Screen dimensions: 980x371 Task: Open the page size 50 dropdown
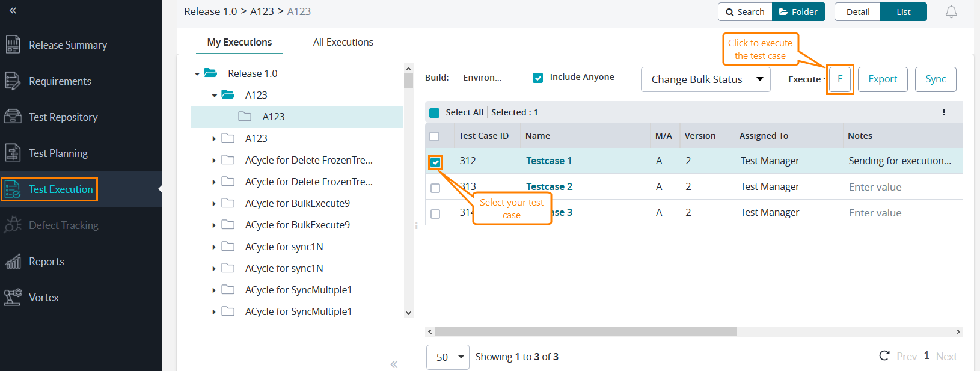[x=448, y=357]
